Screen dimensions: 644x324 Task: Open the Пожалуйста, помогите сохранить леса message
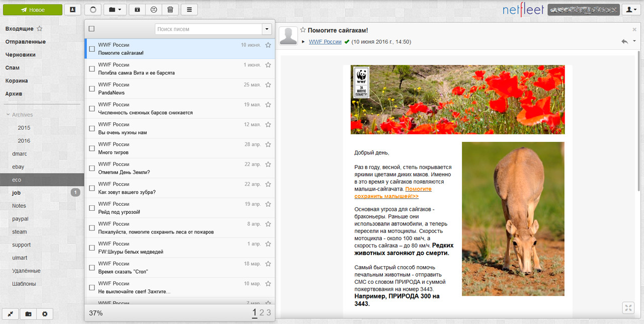click(180, 228)
